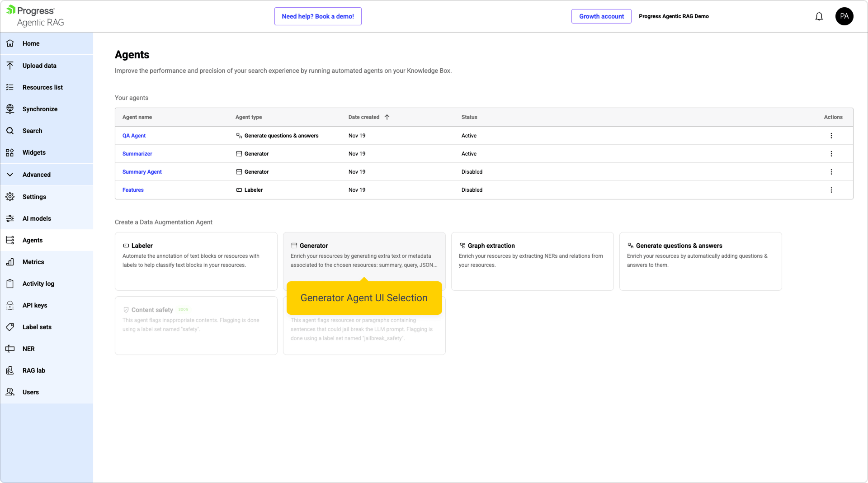Click the Synchronize globe icon in sidebar

(10, 109)
